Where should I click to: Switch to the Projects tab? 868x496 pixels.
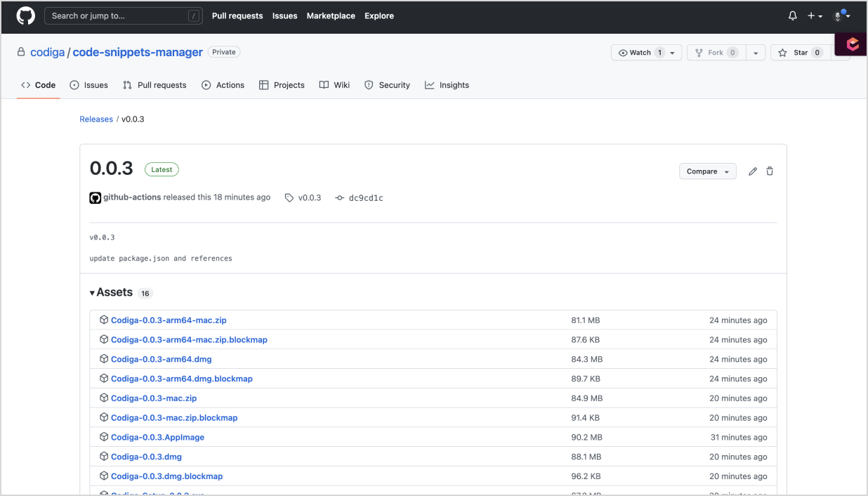pyautogui.click(x=282, y=85)
